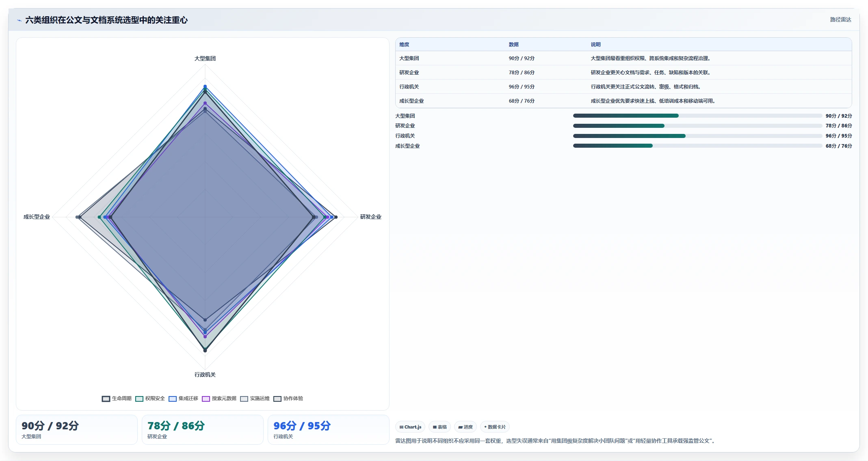Open the 96分 / 95分 行政机关 stat card
The image size is (868, 461).
click(x=329, y=430)
